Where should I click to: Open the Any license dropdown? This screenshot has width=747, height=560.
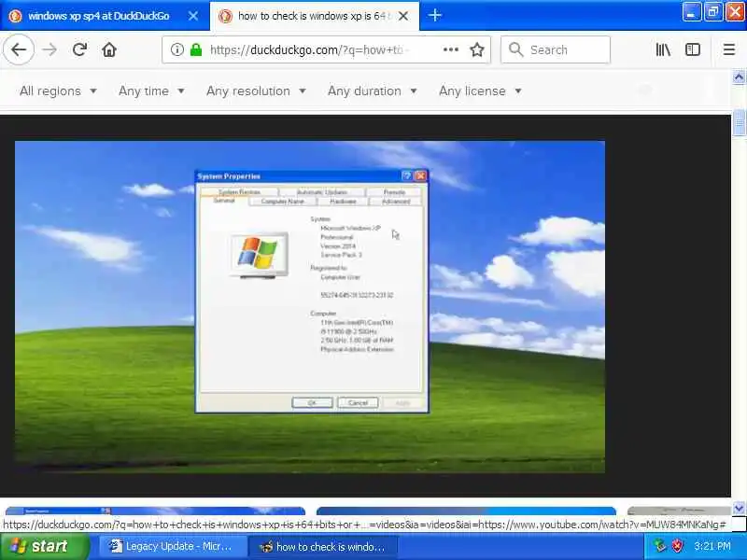click(480, 91)
